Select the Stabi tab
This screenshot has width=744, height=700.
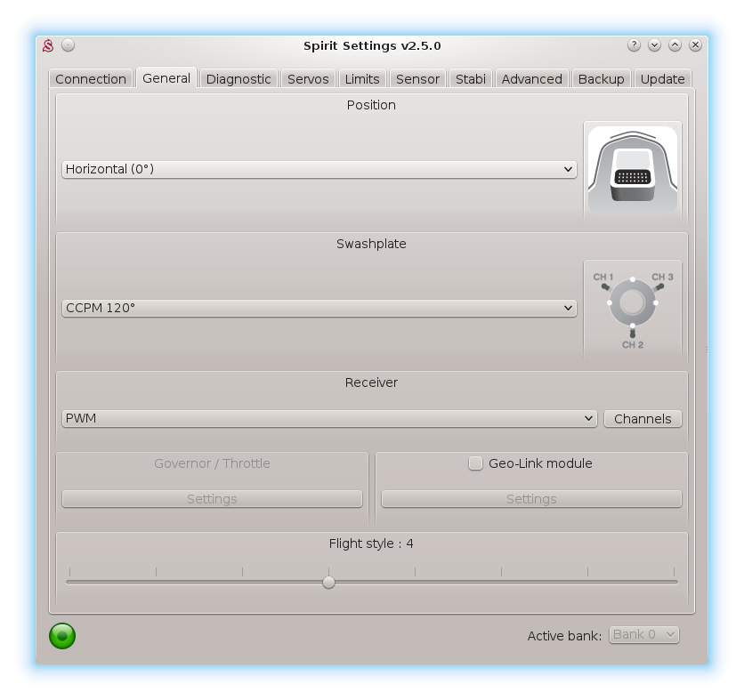click(471, 79)
